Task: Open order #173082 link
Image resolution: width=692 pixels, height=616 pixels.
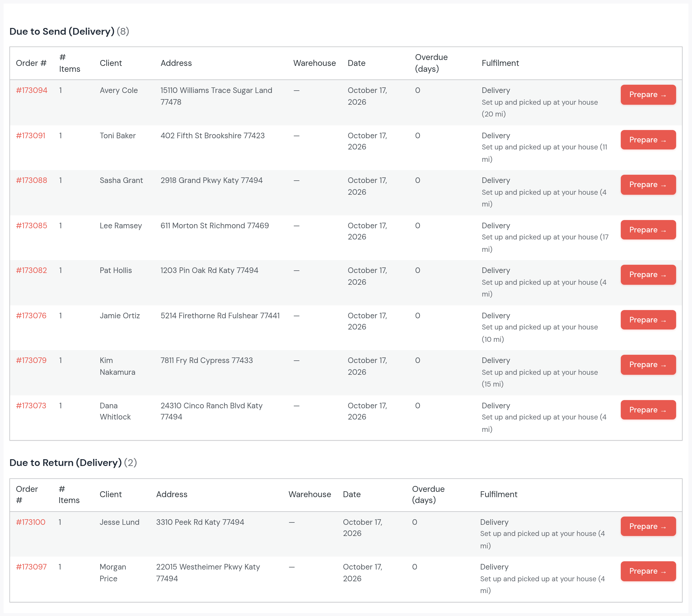Action: [31, 270]
